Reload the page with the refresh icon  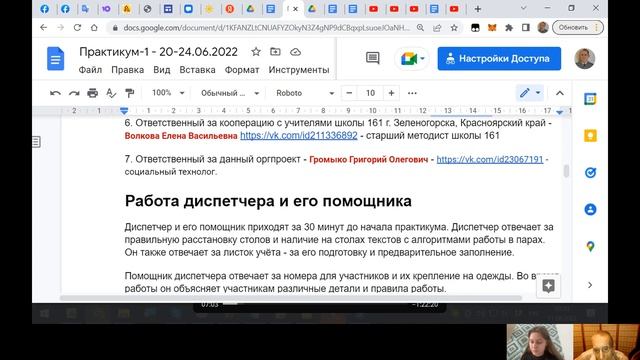pyautogui.click(x=77, y=28)
